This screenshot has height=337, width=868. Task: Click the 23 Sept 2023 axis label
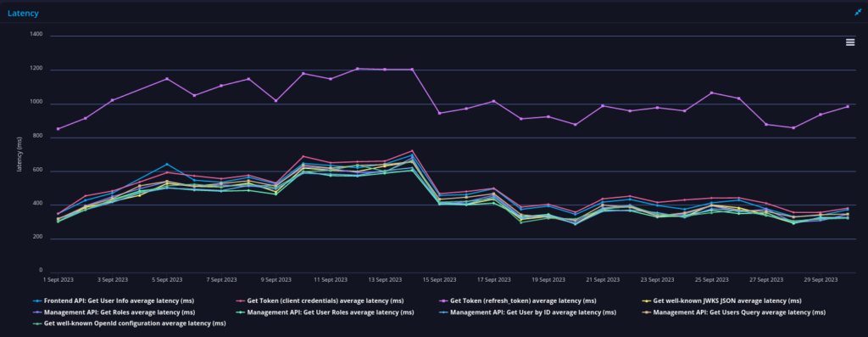point(657,280)
